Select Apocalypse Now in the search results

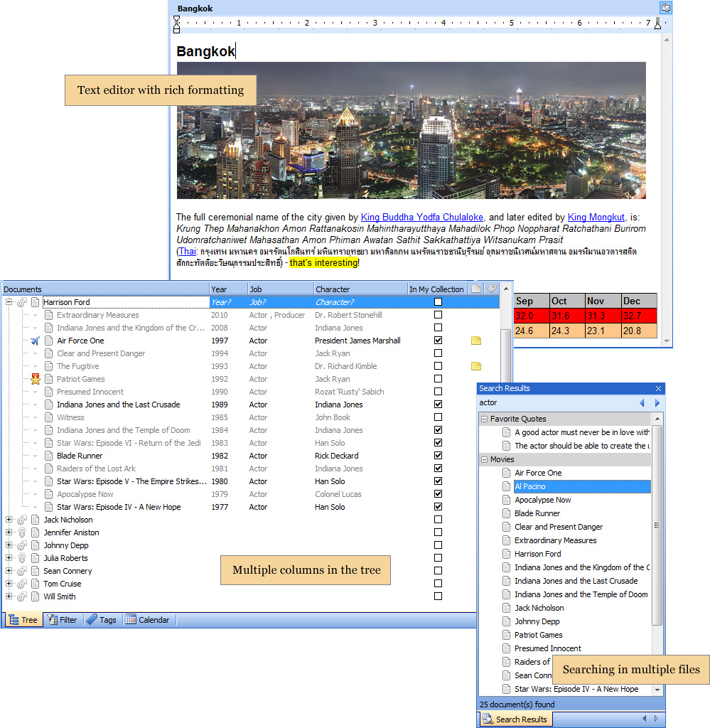point(542,500)
